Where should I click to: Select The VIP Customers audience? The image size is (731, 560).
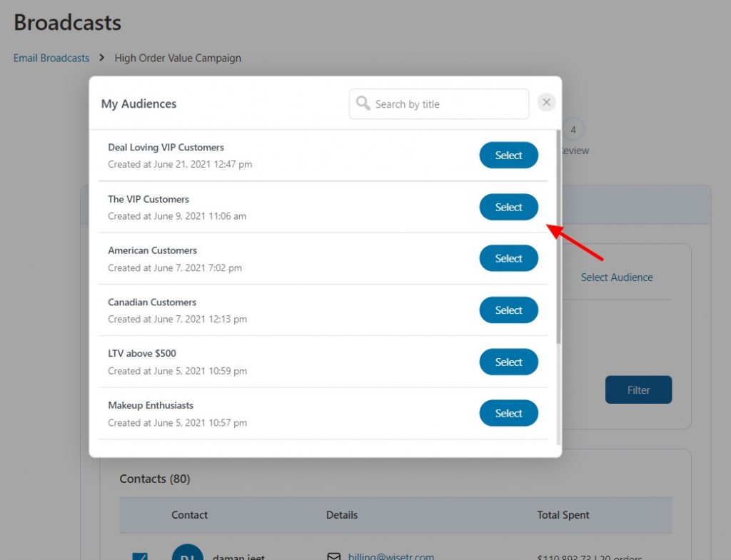pyautogui.click(x=508, y=207)
